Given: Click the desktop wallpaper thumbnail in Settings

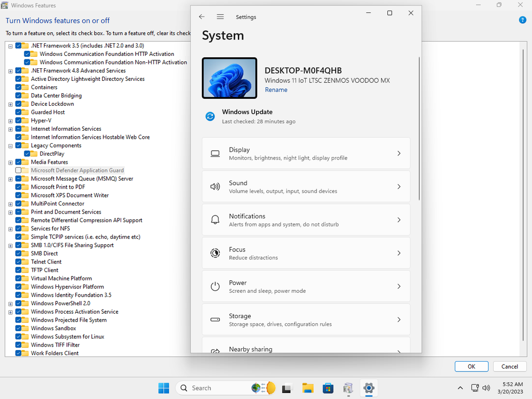Looking at the screenshot, I should pos(229,78).
